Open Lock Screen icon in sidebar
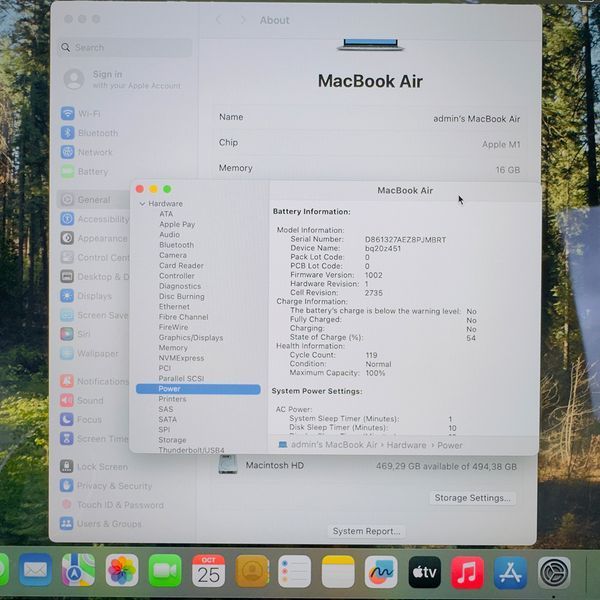 coord(67,466)
